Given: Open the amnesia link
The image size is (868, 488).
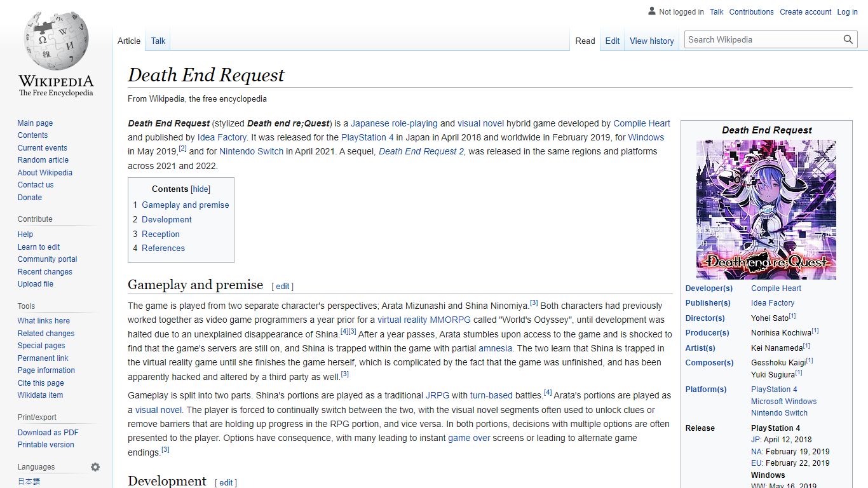Looking at the screenshot, I should click(x=495, y=348).
